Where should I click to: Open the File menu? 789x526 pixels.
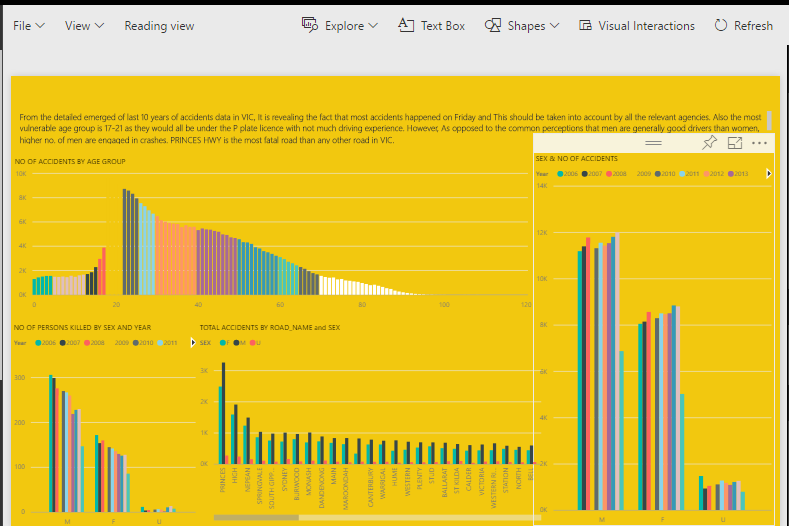29,26
